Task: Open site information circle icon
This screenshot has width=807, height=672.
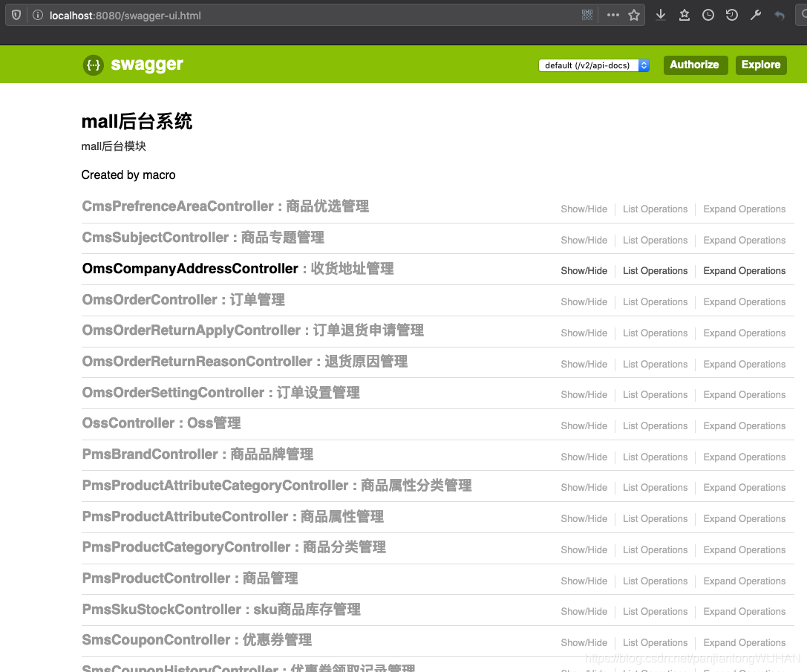Action: pos(38,16)
